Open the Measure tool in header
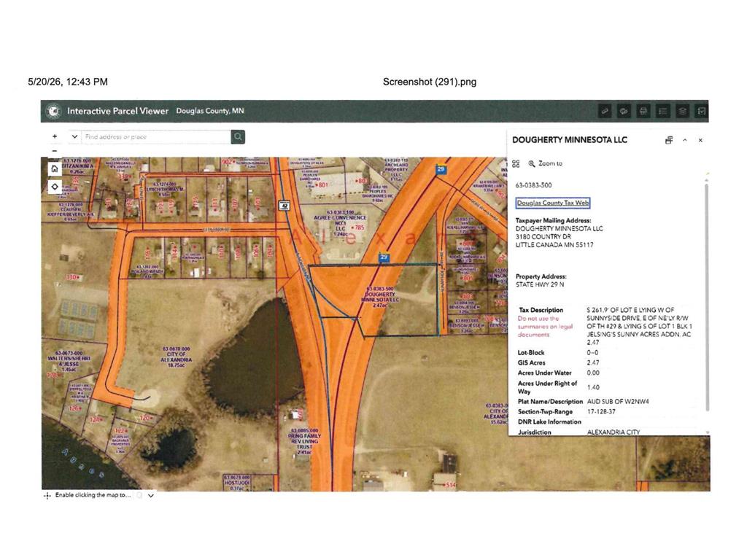Image resolution: width=747 pixels, height=560 pixels. tap(605, 111)
